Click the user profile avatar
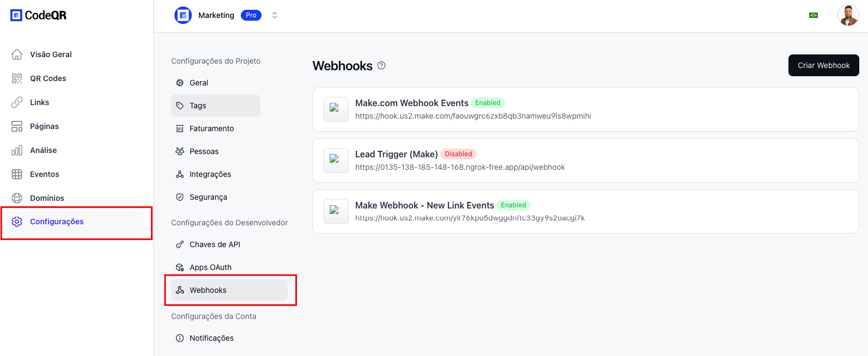 848,15
